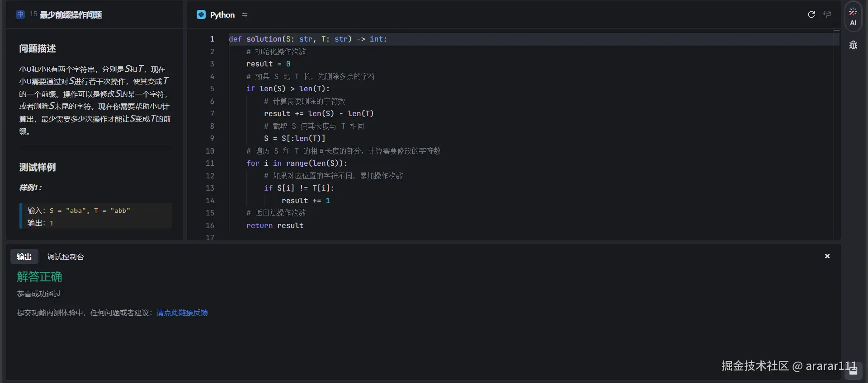Image resolution: width=868 pixels, height=383 pixels.
Task: Click line result += 1
Action: 306,201
